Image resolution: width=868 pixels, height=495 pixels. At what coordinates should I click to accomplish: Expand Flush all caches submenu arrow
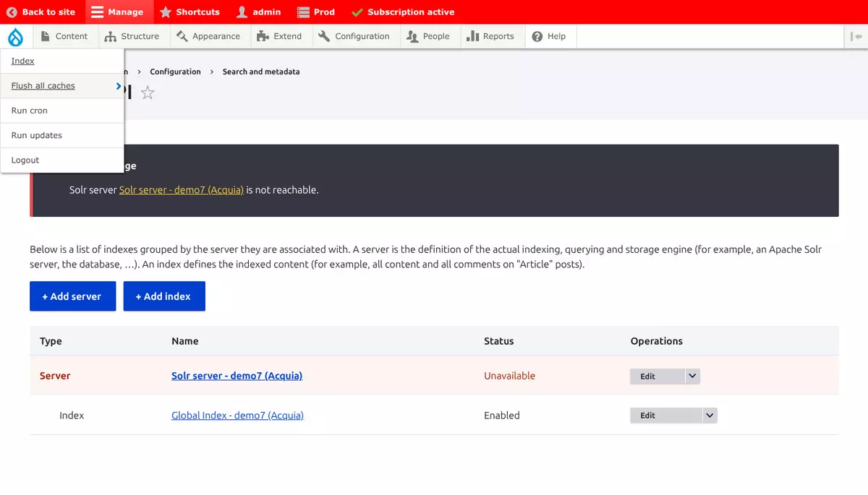point(119,86)
